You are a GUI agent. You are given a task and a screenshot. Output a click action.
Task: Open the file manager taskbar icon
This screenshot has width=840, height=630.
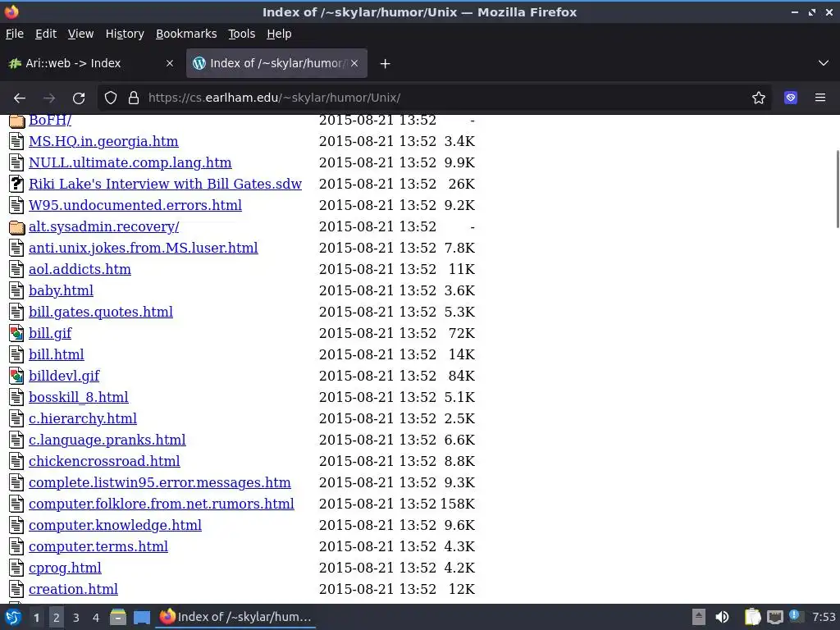(x=118, y=617)
